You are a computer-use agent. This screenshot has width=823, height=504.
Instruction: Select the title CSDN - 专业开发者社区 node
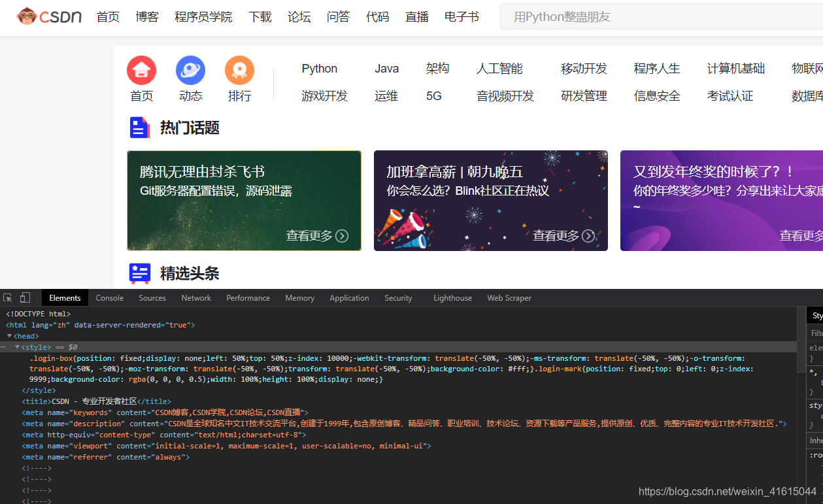[96, 401]
